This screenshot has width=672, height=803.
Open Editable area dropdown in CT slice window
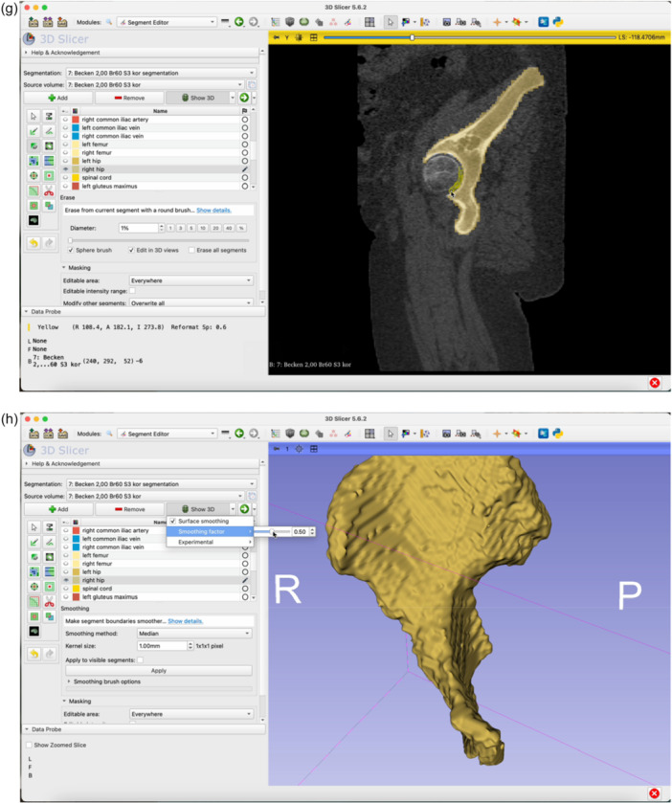pos(191,280)
